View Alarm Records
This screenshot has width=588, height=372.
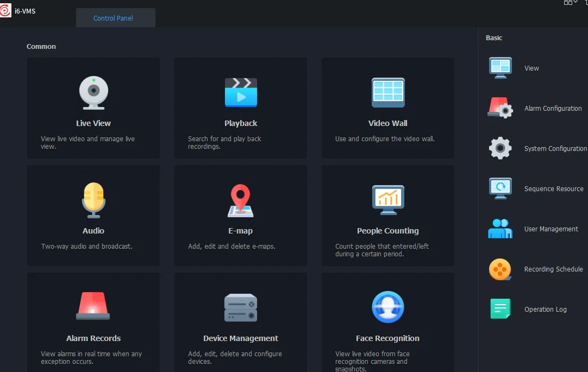pyautogui.click(x=93, y=323)
